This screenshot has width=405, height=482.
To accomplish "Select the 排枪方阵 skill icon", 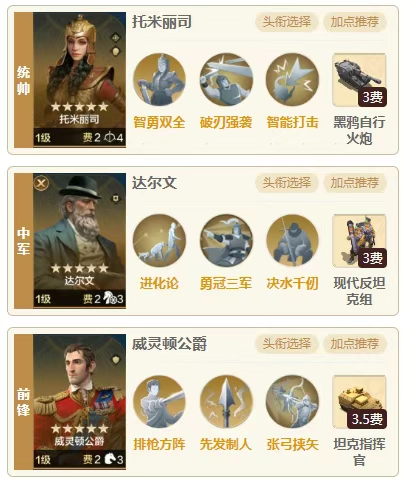I will tap(159, 402).
